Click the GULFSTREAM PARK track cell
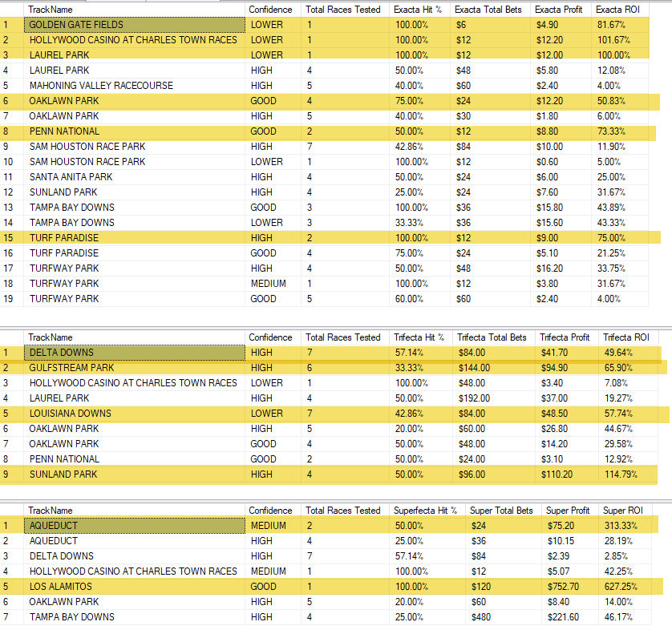Image resolution: width=672 pixels, height=634 pixels. point(135,368)
